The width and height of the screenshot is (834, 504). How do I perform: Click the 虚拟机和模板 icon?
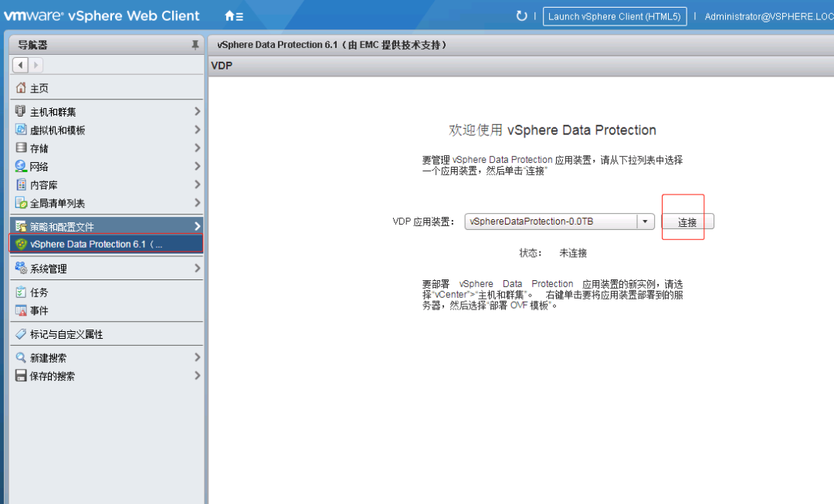(21, 129)
